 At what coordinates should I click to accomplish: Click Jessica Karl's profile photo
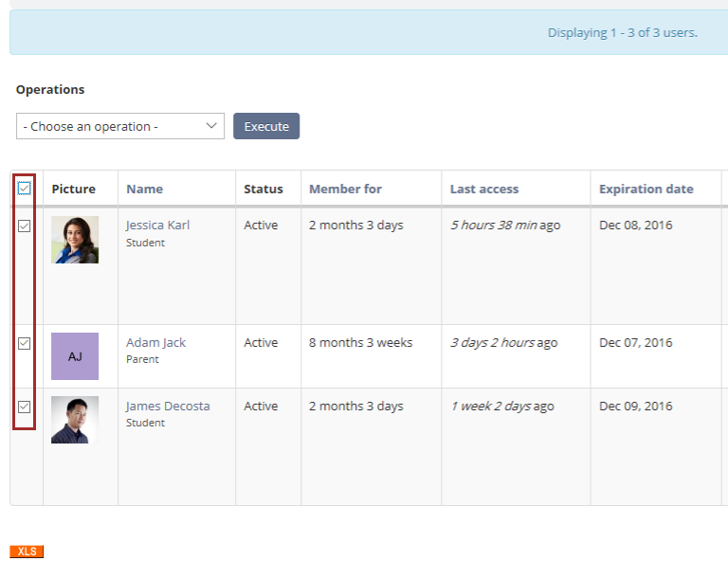[x=75, y=240]
